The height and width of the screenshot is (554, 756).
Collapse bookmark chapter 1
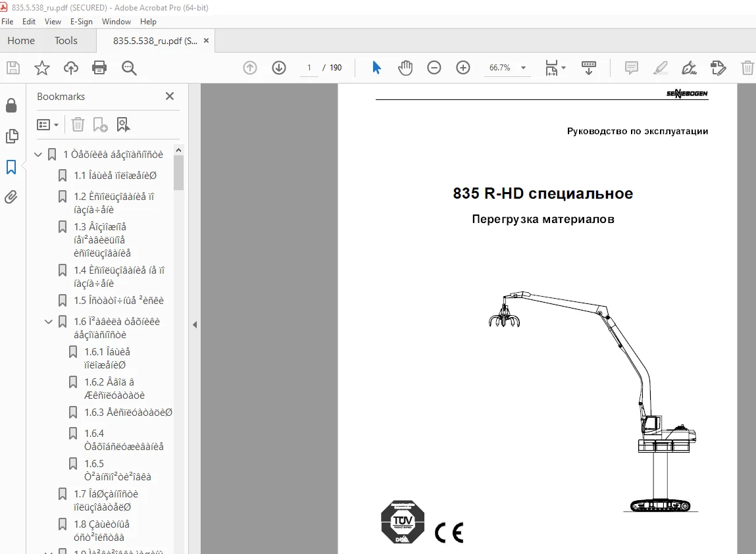click(x=38, y=155)
